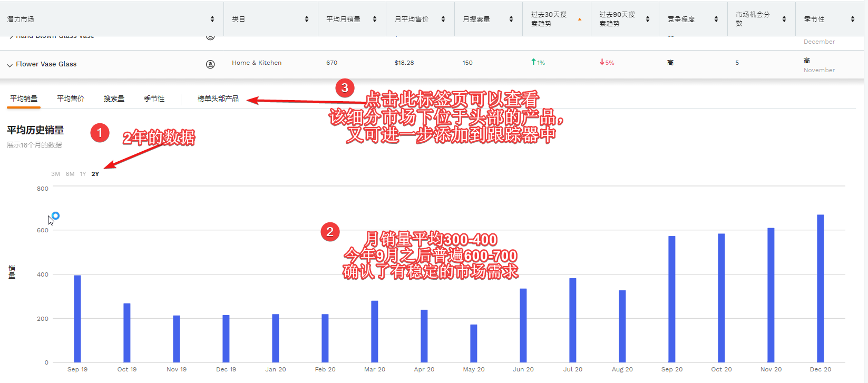This screenshot has height=383, width=868.
Task: Click the Flower Vase Glass market name
Action: (46, 64)
